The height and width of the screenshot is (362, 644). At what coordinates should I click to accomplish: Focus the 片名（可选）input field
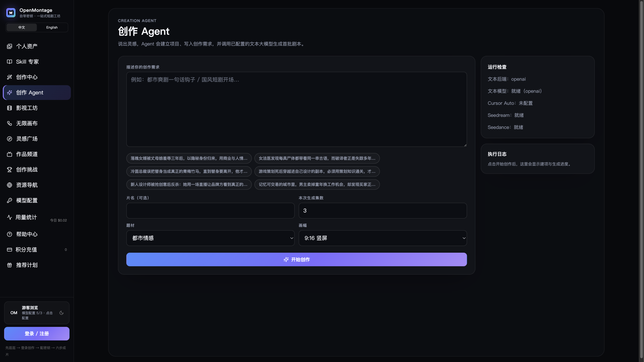211,211
